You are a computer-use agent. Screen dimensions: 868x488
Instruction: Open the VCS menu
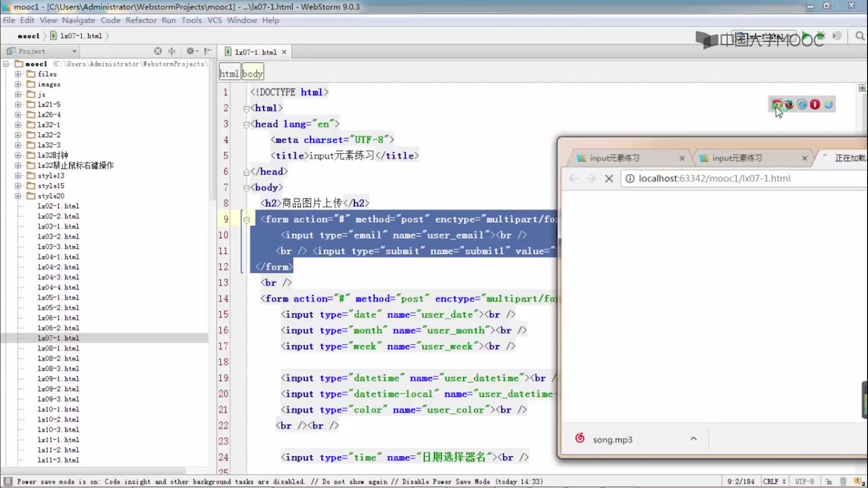(x=214, y=20)
